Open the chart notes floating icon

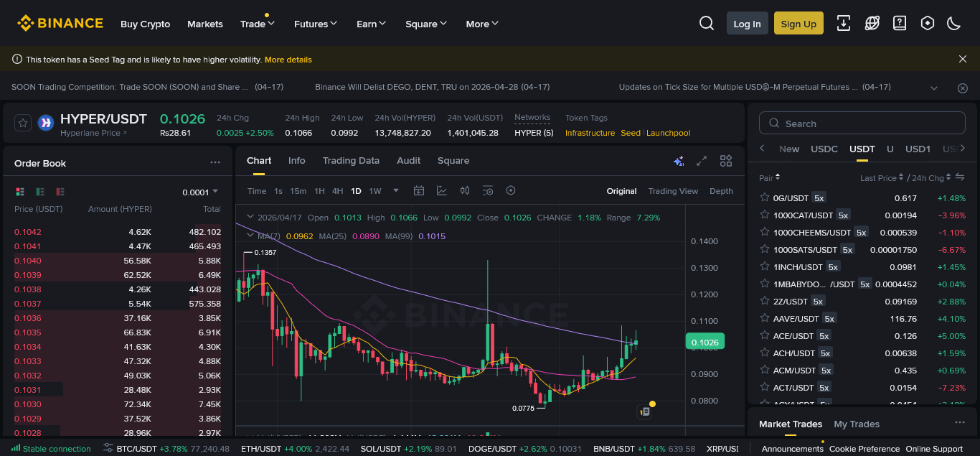click(x=644, y=411)
